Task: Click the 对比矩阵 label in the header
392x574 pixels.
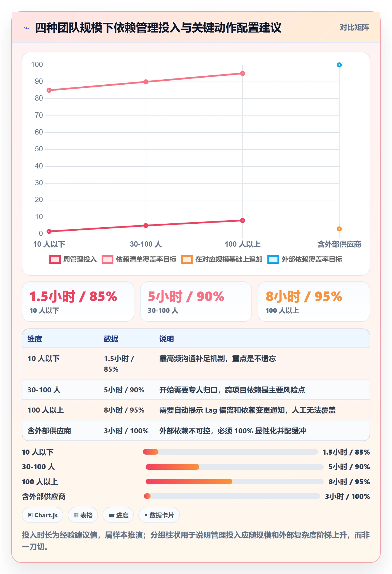Action: click(x=354, y=27)
